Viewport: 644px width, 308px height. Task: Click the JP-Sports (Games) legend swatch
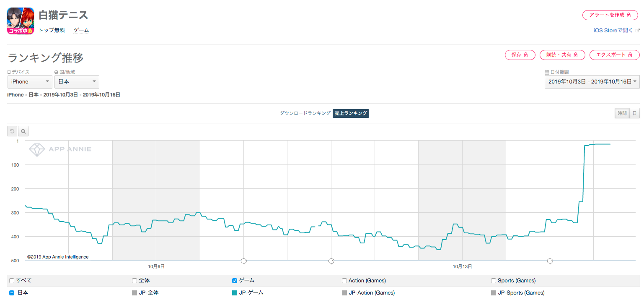point(494,293)
